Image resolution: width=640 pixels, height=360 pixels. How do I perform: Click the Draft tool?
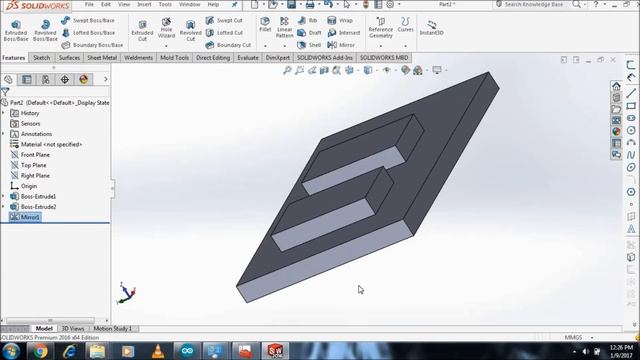309,33
